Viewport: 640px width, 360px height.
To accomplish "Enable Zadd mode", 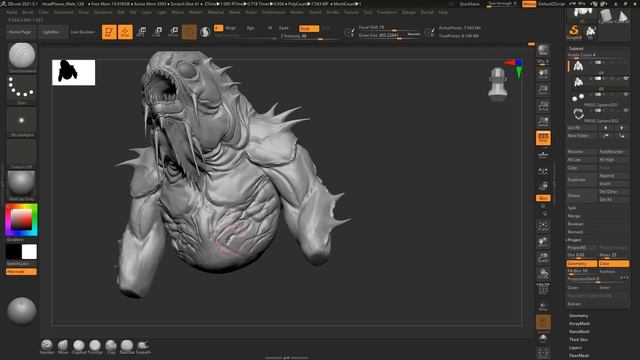I will tap(284, 28).
